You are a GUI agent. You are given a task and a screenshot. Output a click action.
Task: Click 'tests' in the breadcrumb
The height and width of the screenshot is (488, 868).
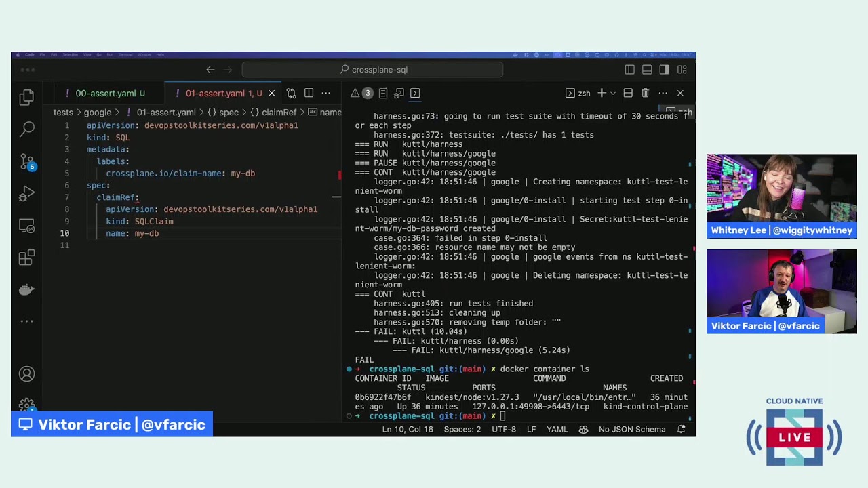[63, 113]
